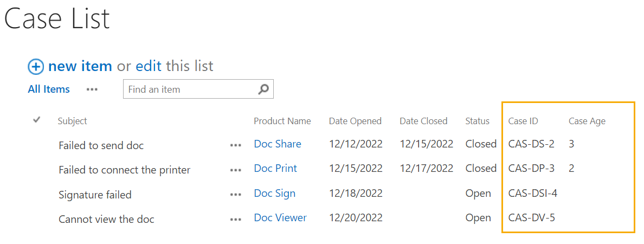Focus the Find an item search box
The image size is (644, 244).
[x=191, y=89]
